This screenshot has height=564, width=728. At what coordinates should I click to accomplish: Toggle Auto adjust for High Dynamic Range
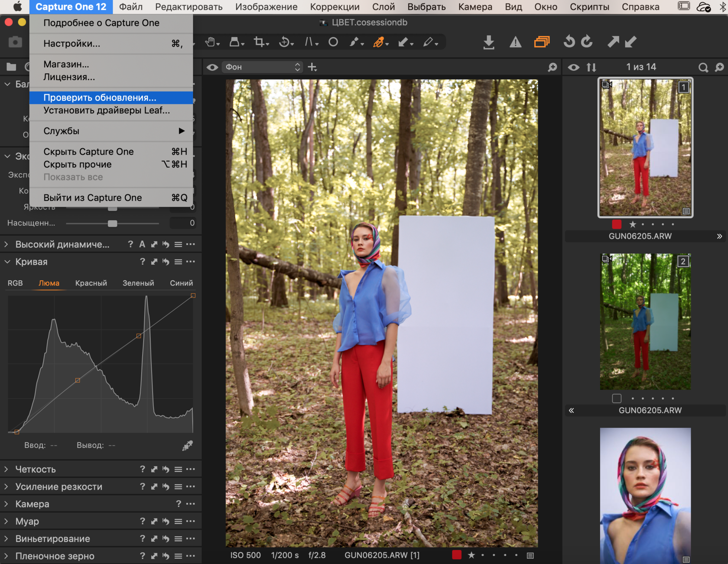click(x=142, y=244)
